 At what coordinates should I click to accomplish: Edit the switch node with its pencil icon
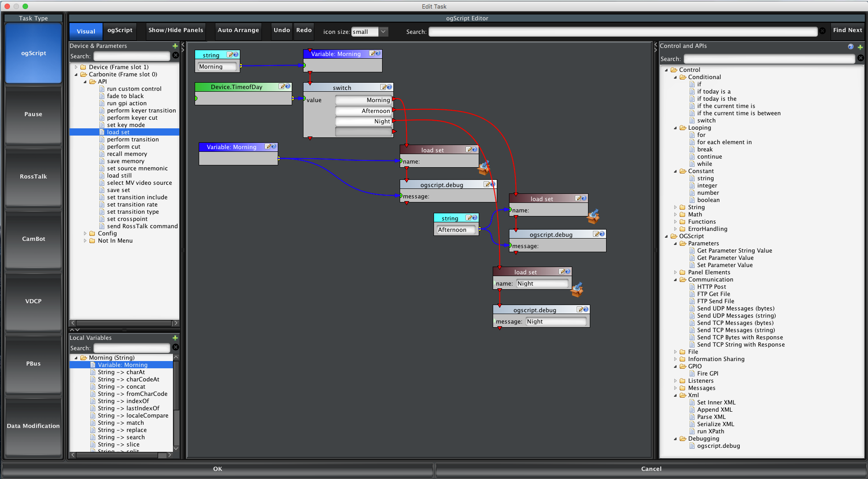pos(383,87)
